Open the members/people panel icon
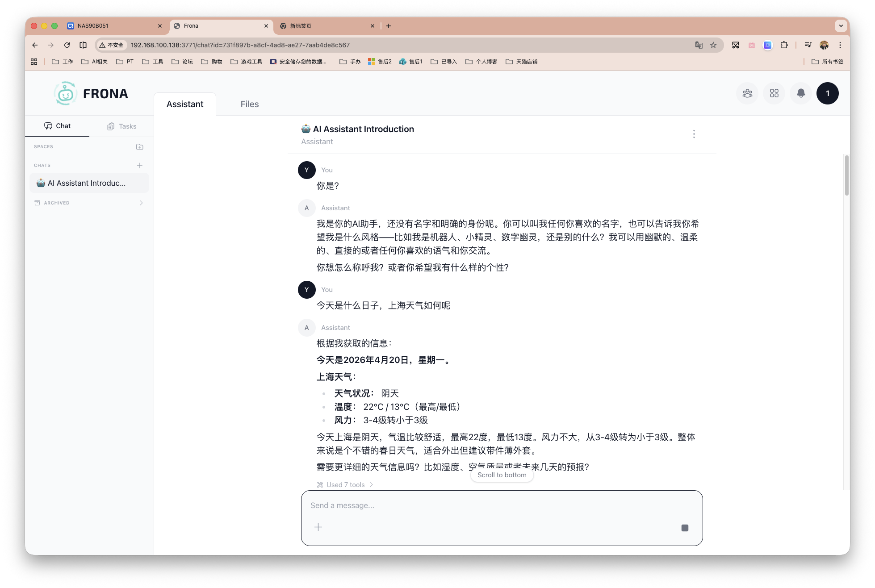Screen dimensions: 875x588 click(x=747, y=93)
